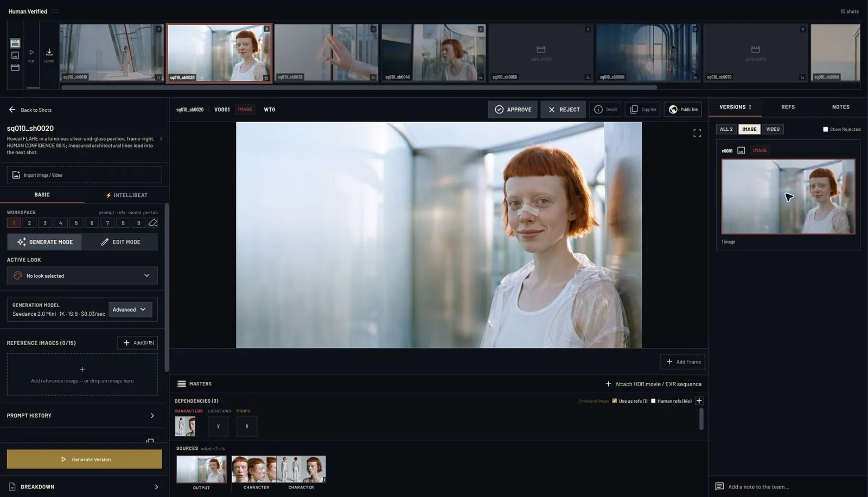Expand the Prompt History section
Screen dimensions: 868x497
click(x=82, y=416)
